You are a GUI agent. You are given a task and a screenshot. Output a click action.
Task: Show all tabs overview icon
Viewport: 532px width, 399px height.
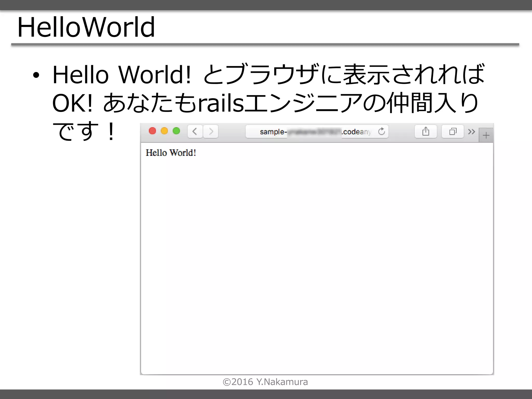click(453, 131)
